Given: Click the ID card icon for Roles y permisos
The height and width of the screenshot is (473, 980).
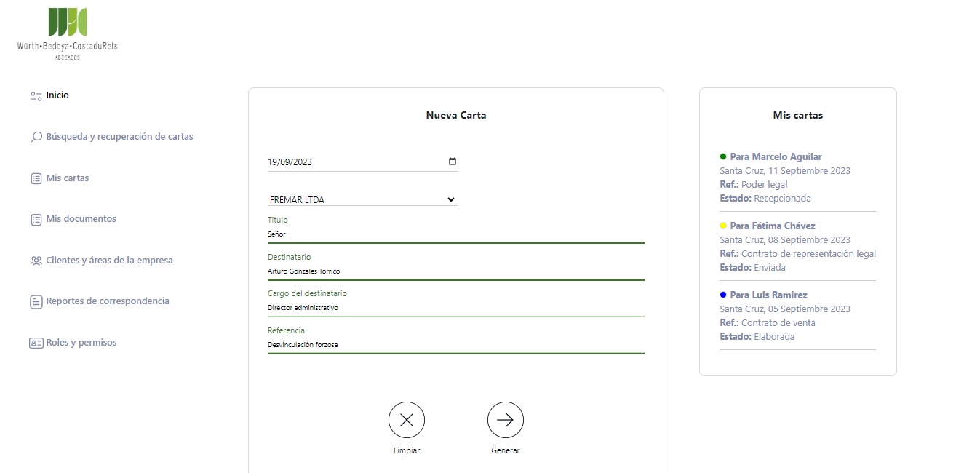Looking at the screenshot, I should 36,343.
